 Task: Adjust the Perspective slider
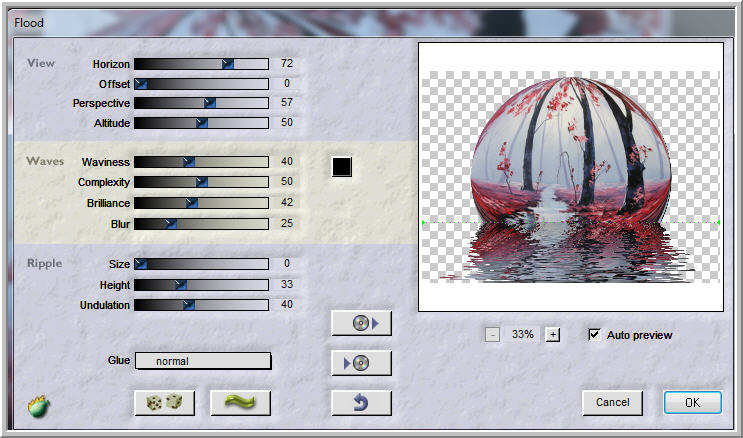tap(201, 103)
